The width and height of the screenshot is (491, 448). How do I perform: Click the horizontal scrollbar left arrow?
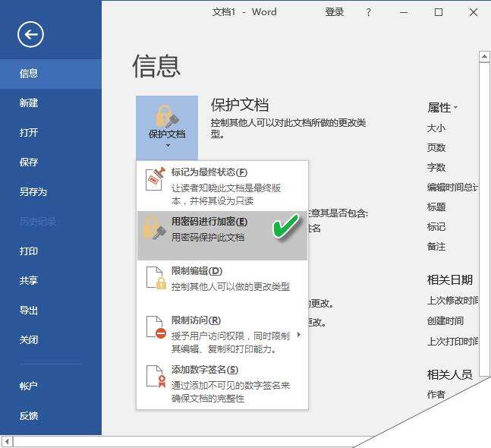(x=7, y=442)
